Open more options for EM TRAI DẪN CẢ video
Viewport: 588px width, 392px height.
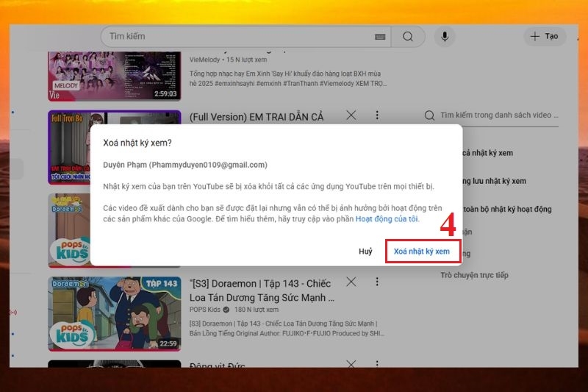tap(377, 115)
